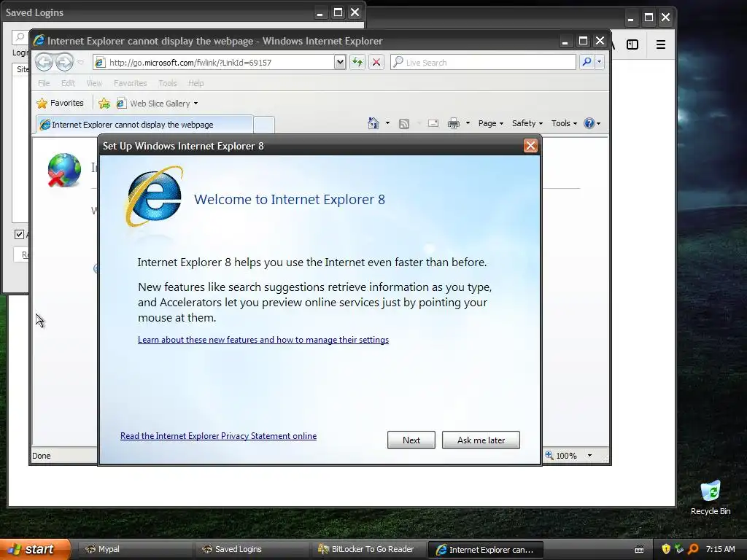747x560 pixels.
Task: Click the IE Back navigation arrow
Action: pyautogui.click(x=44, y=63)
